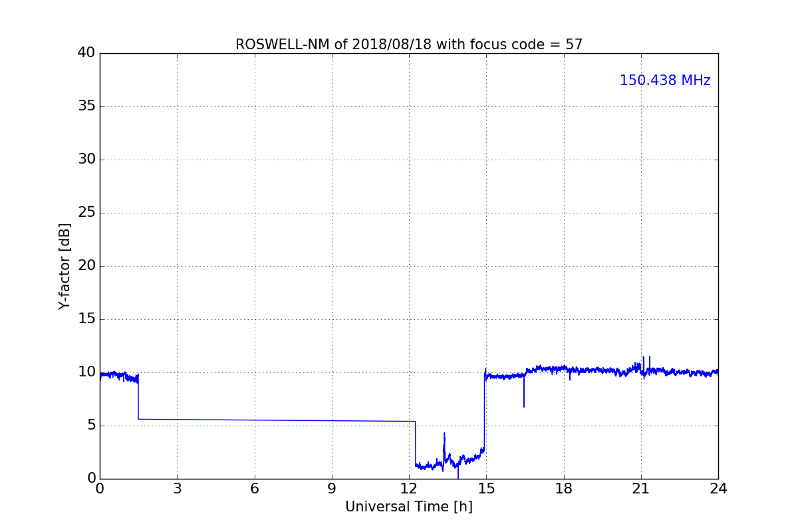
Task: Click the "9" x-axis tick label
Action: [x=332, y=489]
